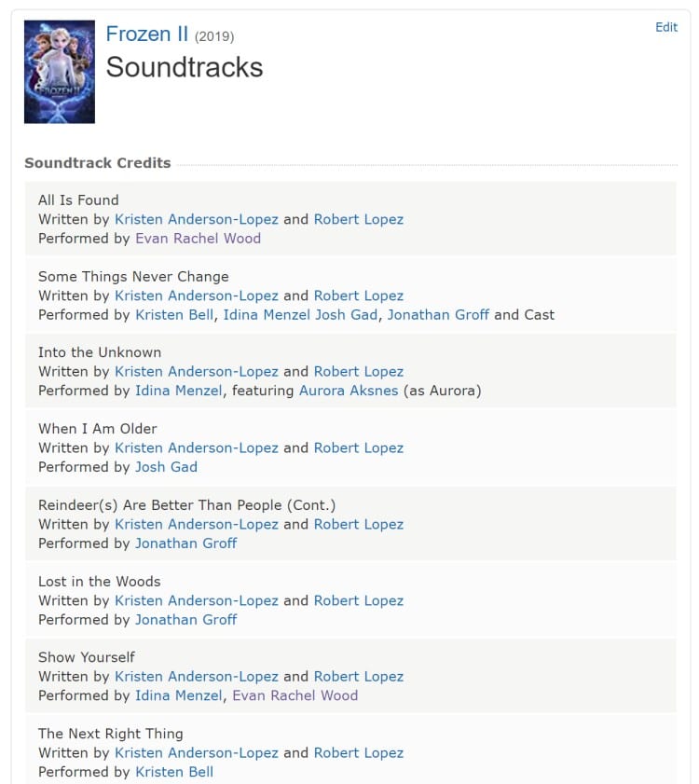Click Robert Lopez under Into the Unknown
699x784 pixels.
[358, 372]
